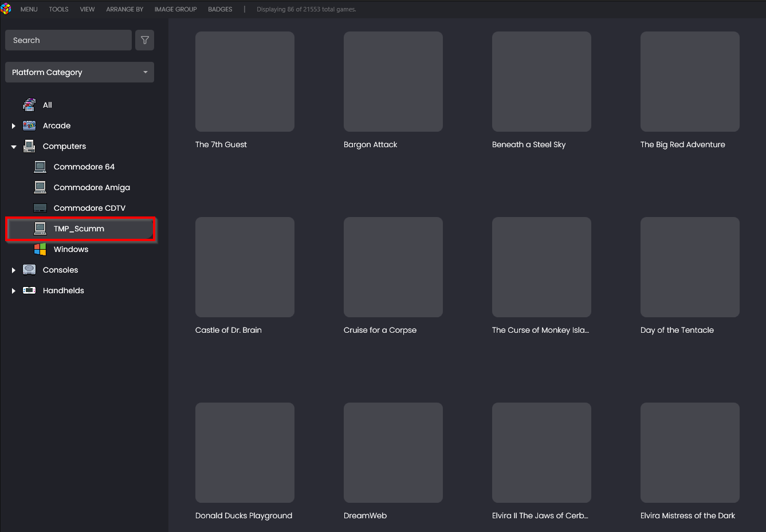Viewport: 766px width, 532px height.
Task: Select the Handhelds category label
Action: point(64,290)
